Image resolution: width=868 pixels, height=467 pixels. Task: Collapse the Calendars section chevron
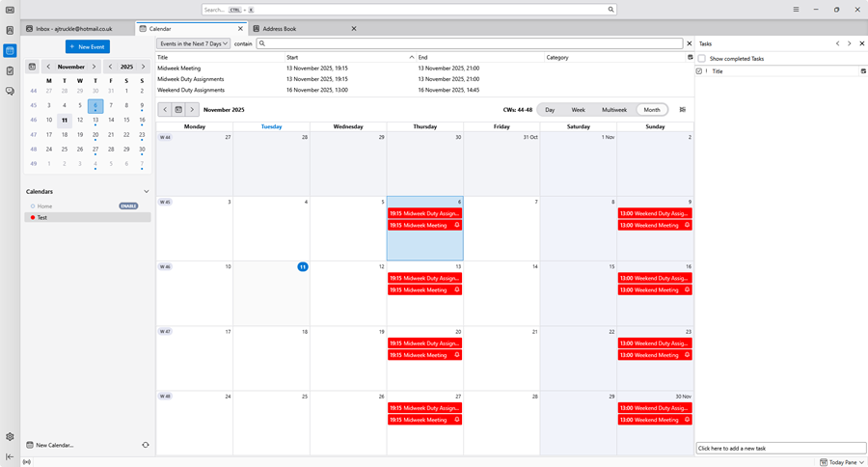tap(147, 191)
